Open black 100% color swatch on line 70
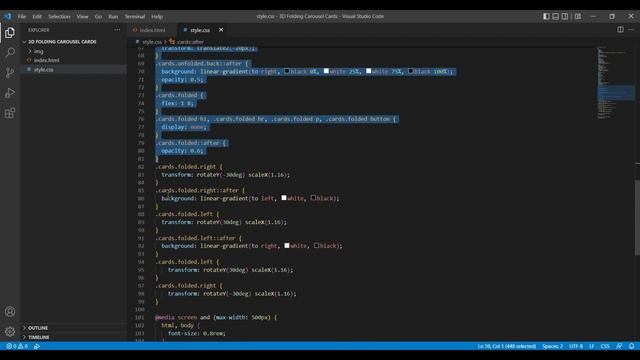 411,71
